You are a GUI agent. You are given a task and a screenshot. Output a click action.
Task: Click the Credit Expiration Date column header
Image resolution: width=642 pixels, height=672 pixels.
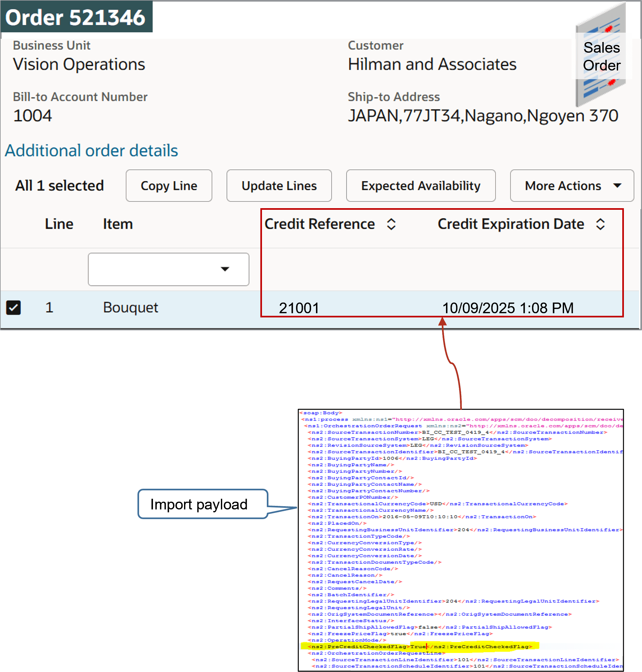pyautogui.click(x=510, y=224)
